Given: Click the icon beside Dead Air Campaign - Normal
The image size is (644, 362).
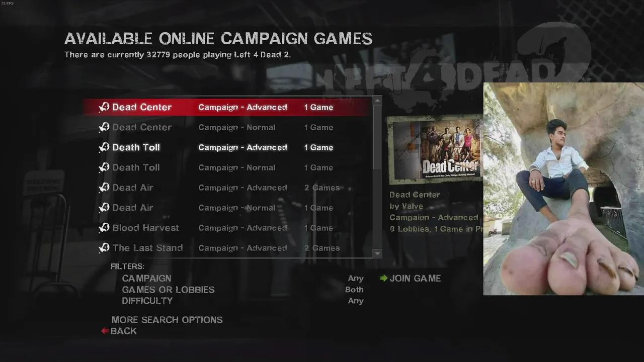Looking at the screenshot, I should point(104,208).
